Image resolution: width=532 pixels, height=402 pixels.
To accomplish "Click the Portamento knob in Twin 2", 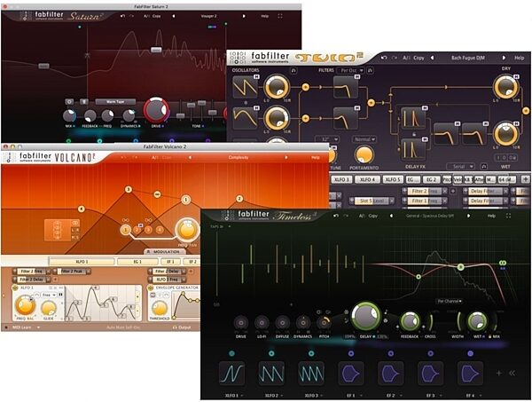I will [x=364, y=154].
